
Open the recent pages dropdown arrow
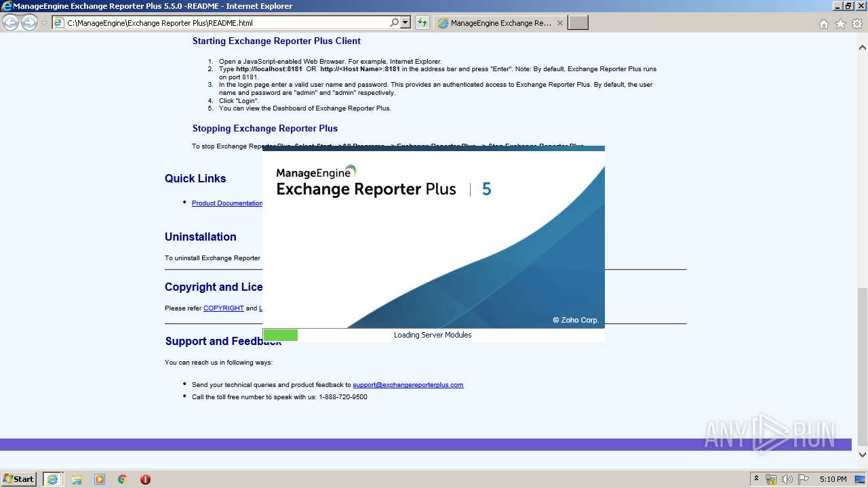pos(44,23)
